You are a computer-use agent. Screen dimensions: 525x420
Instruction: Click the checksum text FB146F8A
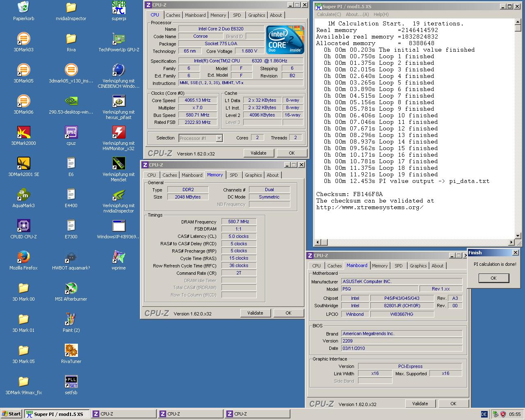click(367, 194)
